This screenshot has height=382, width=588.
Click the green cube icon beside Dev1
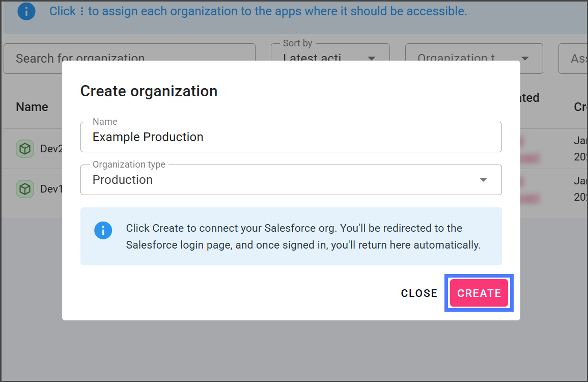pos(24,189)
